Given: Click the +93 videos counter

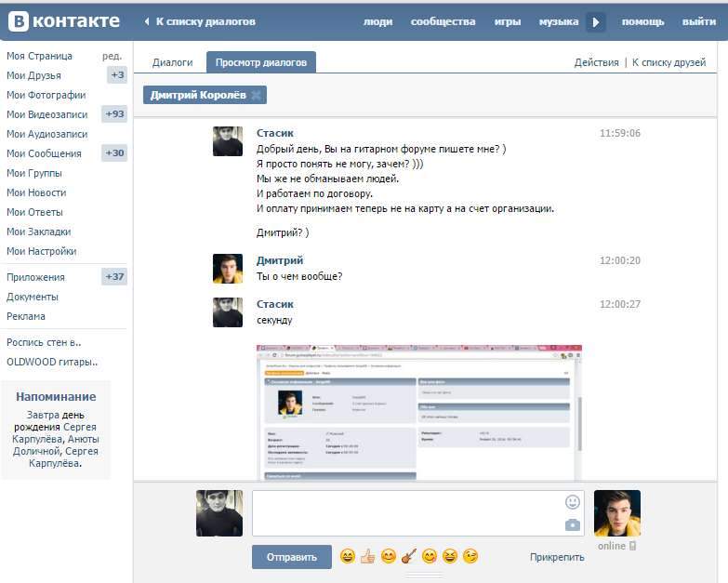Looking at the screenshot, I should [x=114, y=113].
